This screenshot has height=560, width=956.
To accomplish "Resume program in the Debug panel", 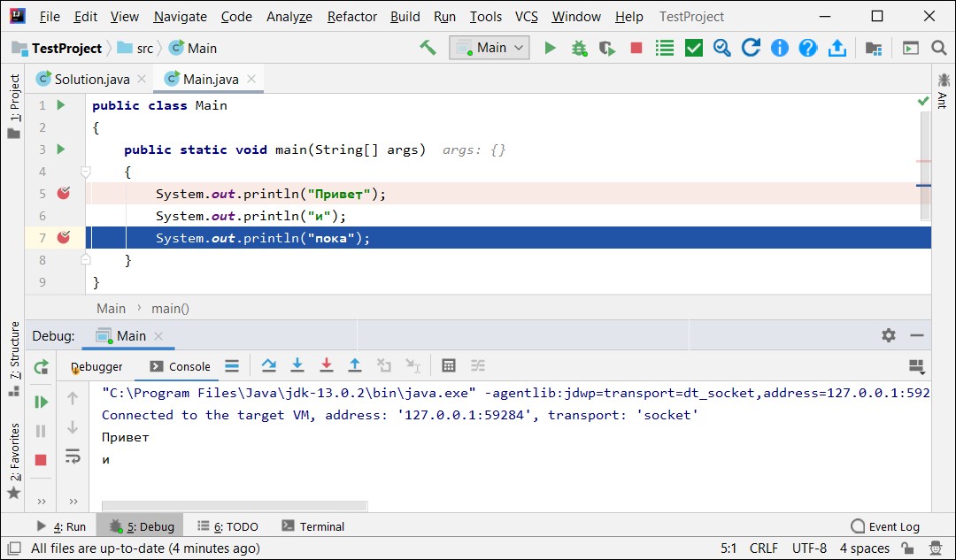I will [x=41, y=403].
